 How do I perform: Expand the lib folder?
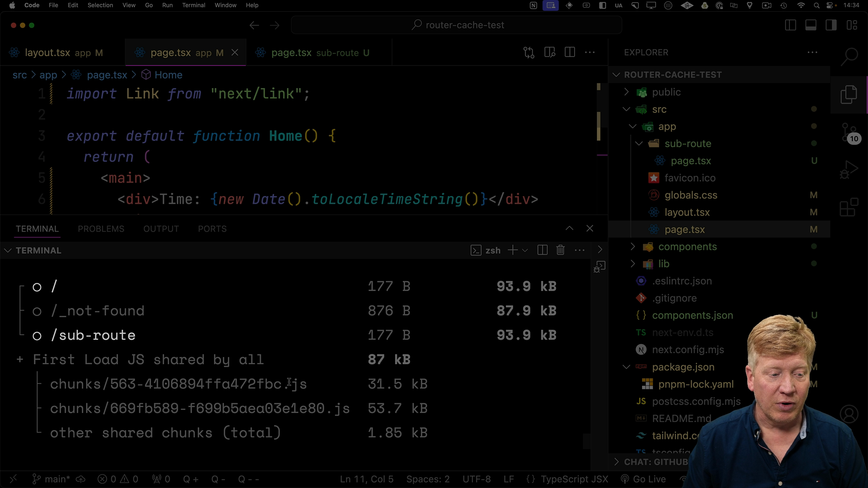coord(633,264)
